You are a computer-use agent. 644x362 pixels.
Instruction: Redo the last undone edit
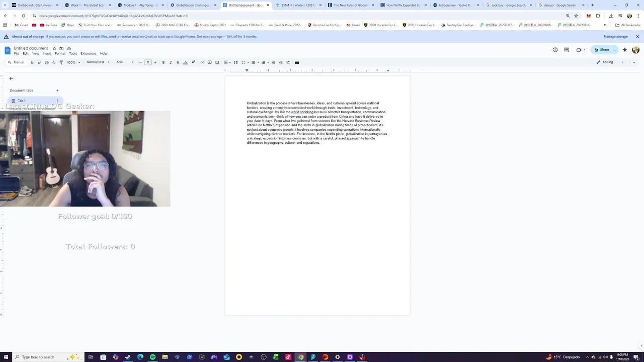point(39,62)
